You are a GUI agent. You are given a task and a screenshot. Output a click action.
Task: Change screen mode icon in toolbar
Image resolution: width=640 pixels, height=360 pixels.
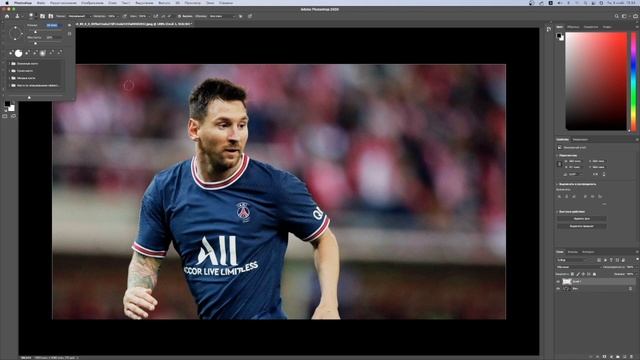coord(13,116)
